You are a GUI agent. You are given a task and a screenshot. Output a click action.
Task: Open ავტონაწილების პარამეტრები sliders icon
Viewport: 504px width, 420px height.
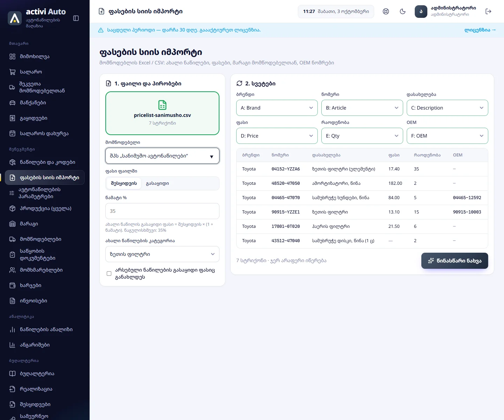click(x=12, y=193)
